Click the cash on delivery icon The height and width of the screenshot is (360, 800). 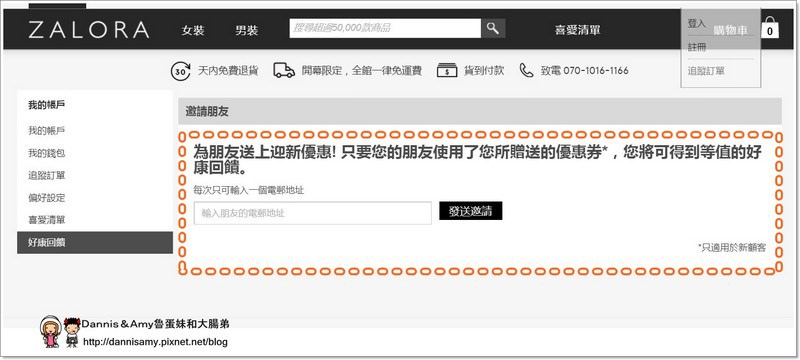[447, 70]
